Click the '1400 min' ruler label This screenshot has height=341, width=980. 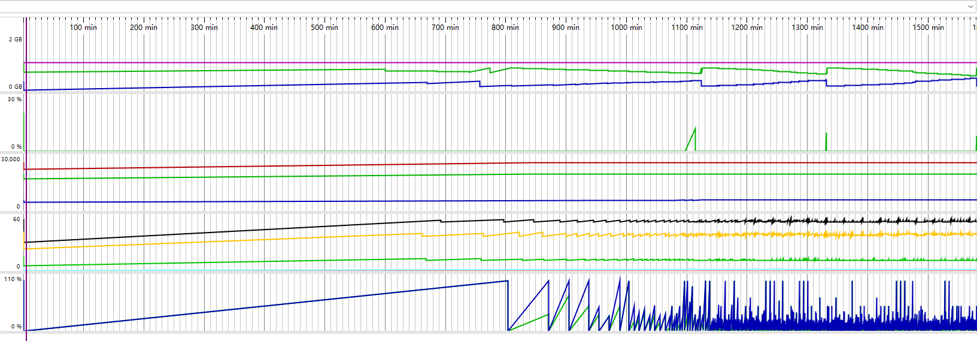click(x=867, y=28)
